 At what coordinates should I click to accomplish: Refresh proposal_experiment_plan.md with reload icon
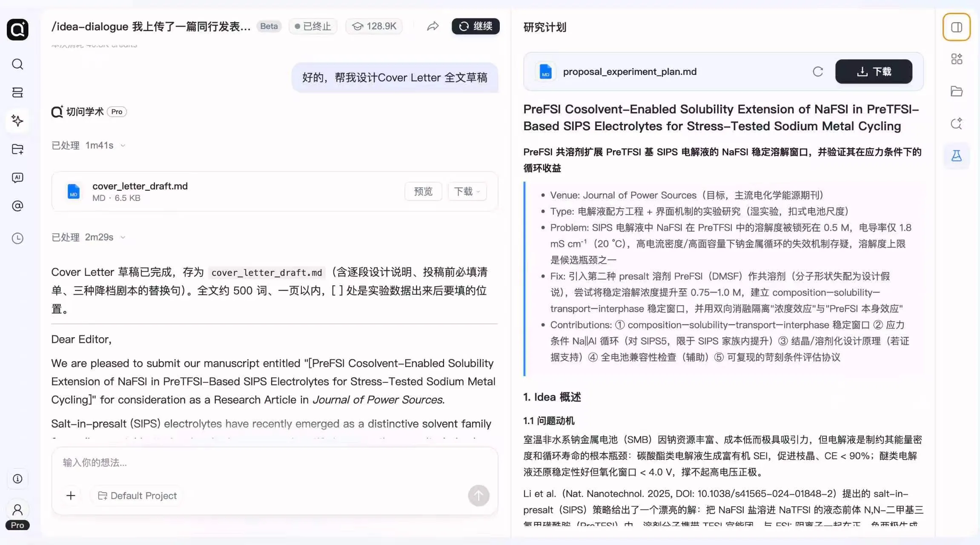[x=817, y=72]
